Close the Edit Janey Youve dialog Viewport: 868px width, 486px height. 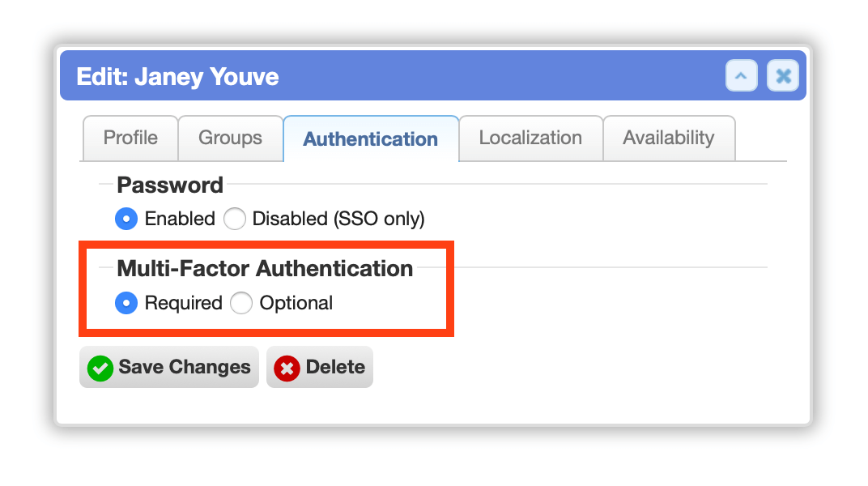(783, 76)
